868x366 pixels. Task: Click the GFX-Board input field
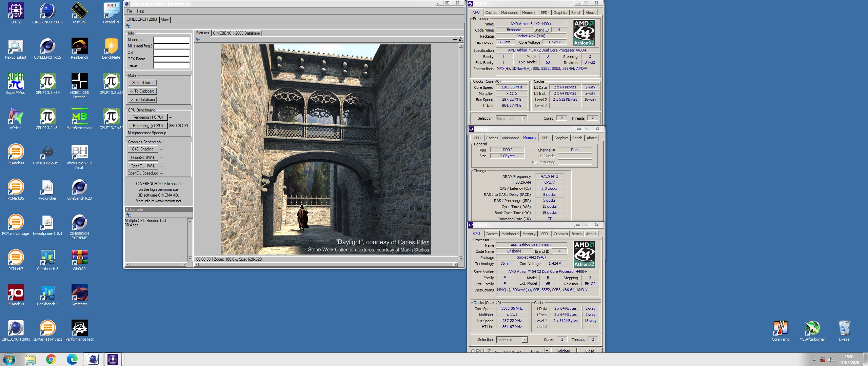pos(171,59)
